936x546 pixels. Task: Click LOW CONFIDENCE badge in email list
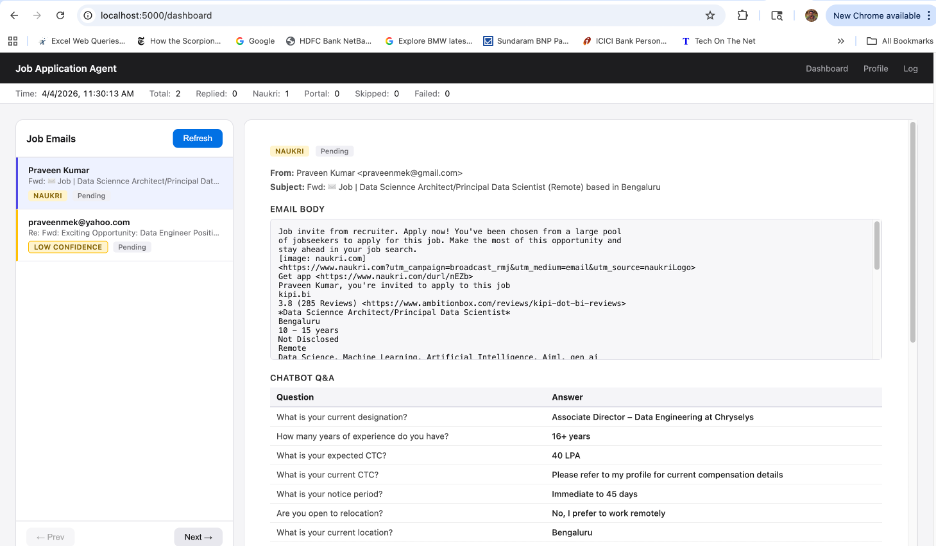point(68,247)
